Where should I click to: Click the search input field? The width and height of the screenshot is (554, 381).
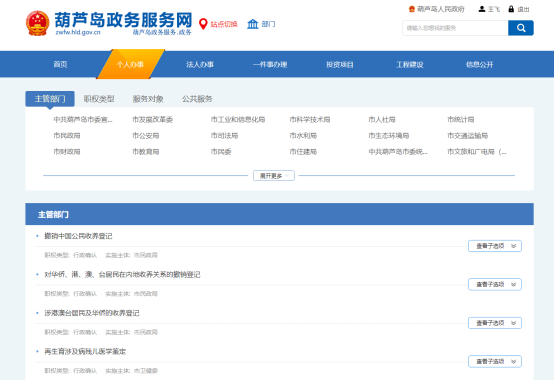[x=455, y=28]
